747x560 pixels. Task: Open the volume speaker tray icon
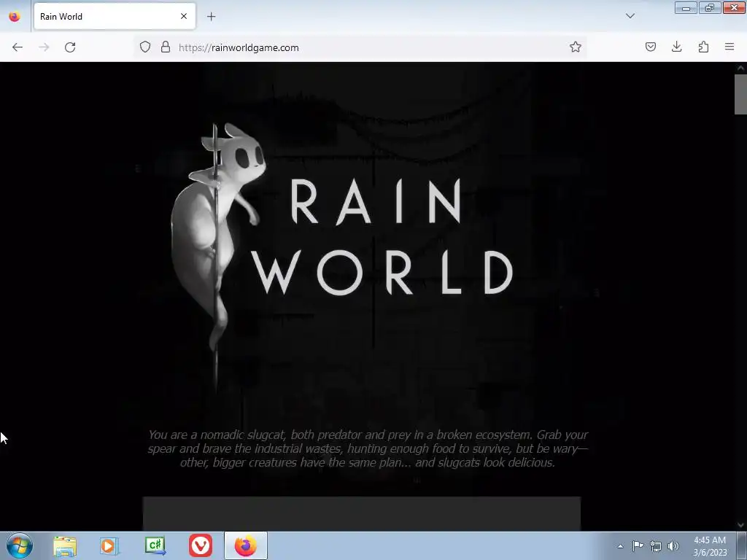pyautogui.click(x=673, y=546)
